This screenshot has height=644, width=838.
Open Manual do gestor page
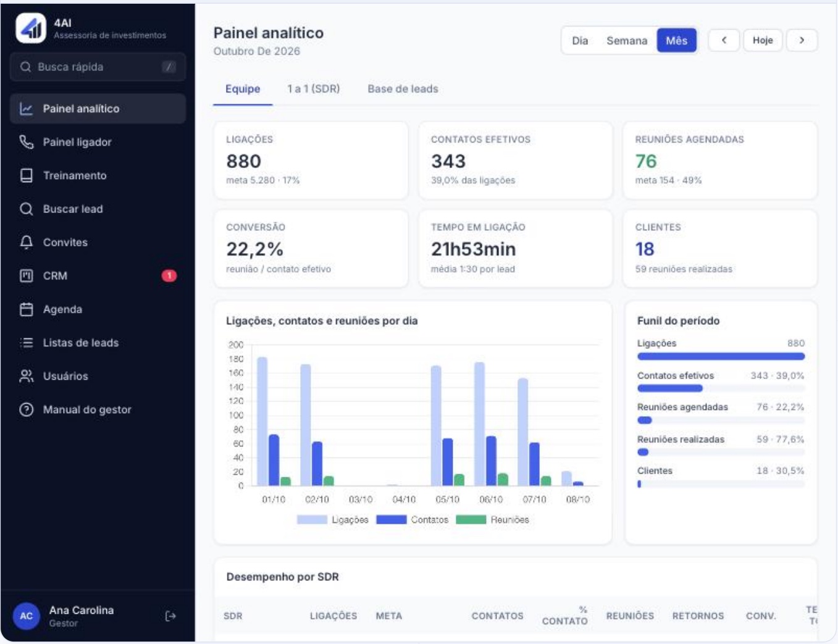pos(98,409)
